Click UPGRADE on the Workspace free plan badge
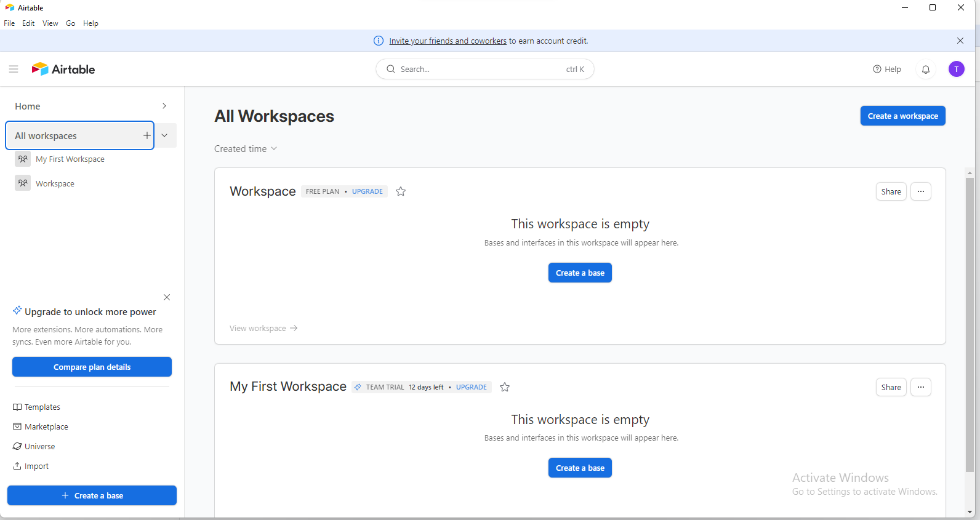The width and height of the screenshot is (980, 520). coord(367,191)
